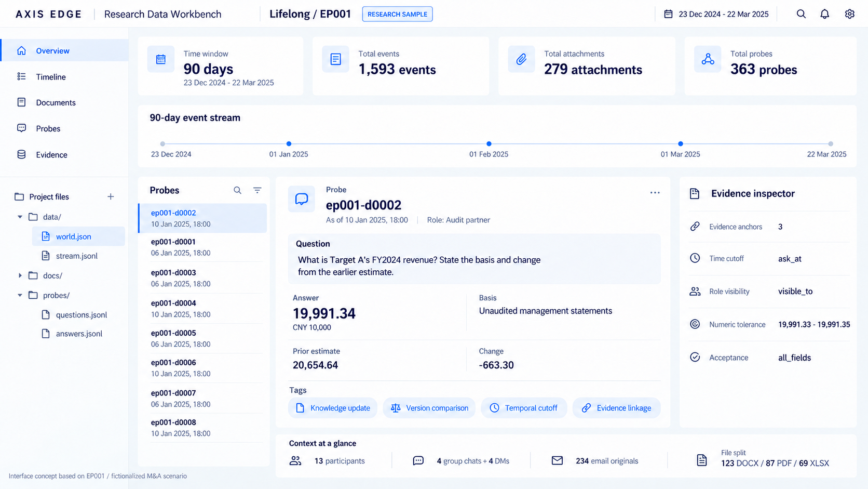Select the Temporal cutoff tag
Image resolution: width=868 pixels, height=489 pixels.
(524, 408)
